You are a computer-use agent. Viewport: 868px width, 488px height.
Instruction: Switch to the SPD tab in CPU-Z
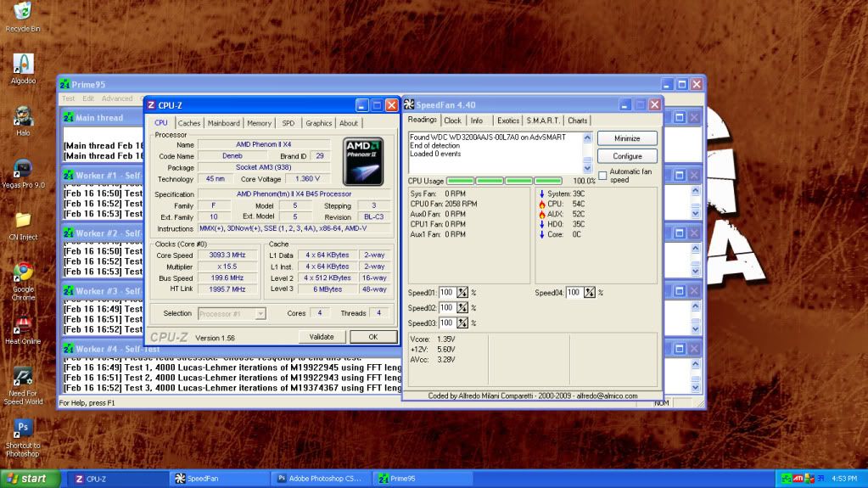click(288, 123)
